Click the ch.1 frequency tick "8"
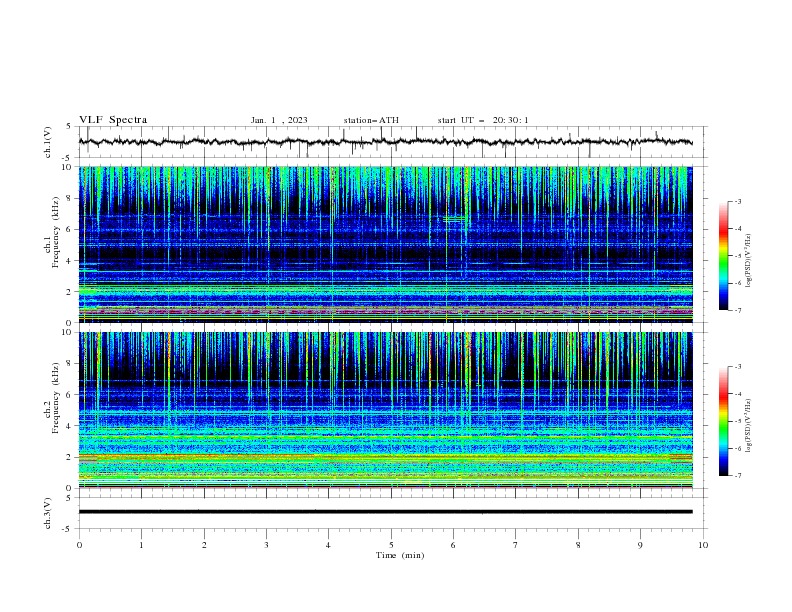The width and height of the screenshot is (792, 612). coord(69,198)
